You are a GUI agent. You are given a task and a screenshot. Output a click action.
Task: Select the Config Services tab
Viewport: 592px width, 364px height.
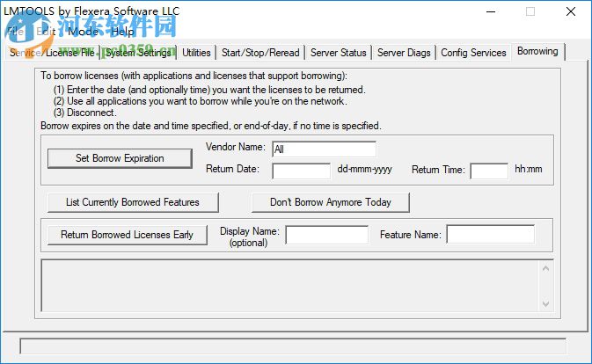(x=473, y=53)
